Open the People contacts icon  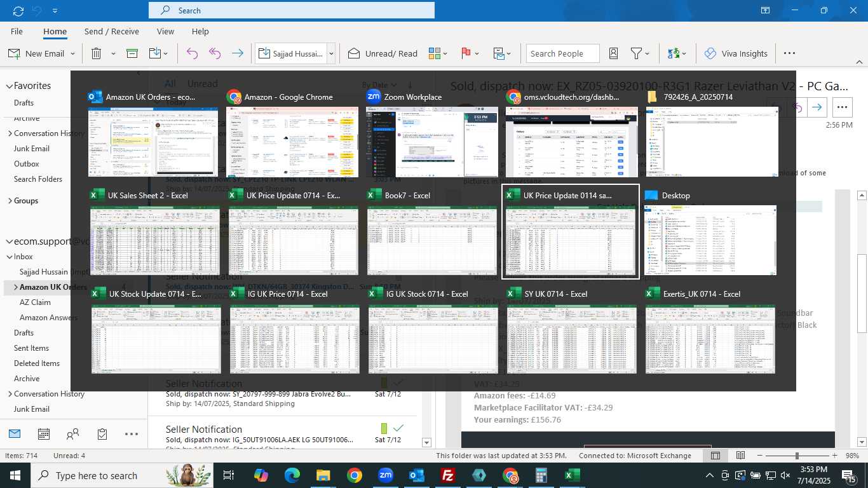point(73,434)
